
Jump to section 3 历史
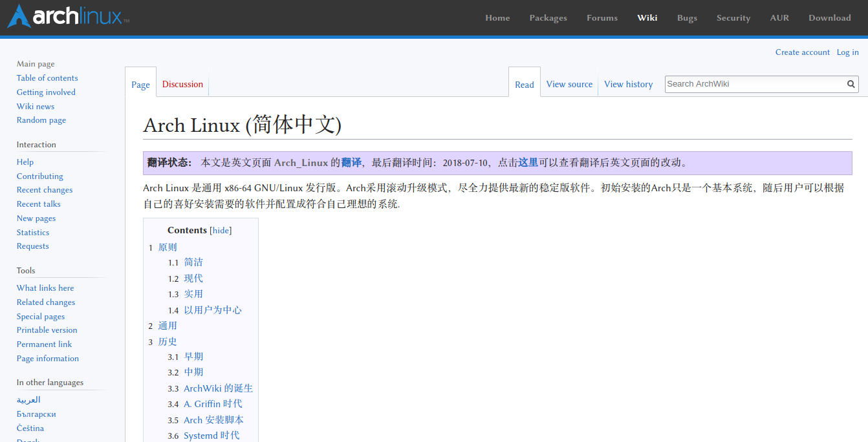coord(168,342)
